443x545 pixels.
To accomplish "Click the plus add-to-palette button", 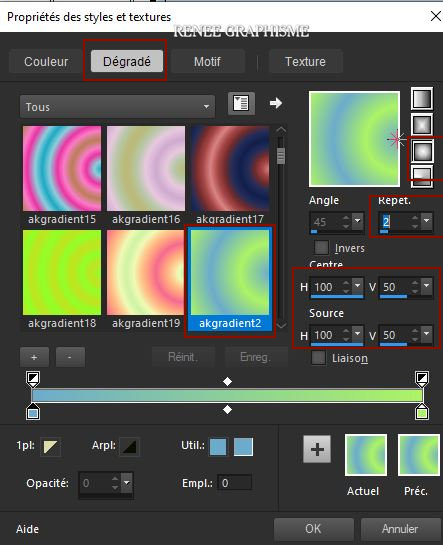I will point(317,449).
